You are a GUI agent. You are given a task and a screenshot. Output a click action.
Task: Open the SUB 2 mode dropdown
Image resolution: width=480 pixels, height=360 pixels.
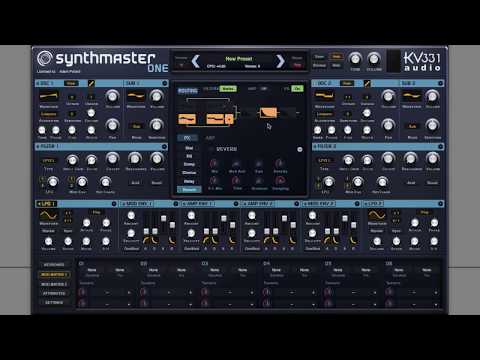point(412,126)
